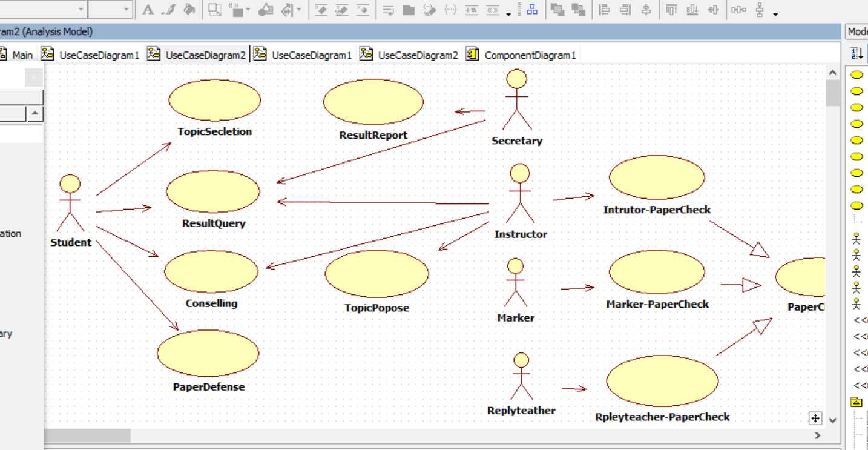Expand the Line Style dropdown arrow
868x450 pixels.
click(298, 10)
